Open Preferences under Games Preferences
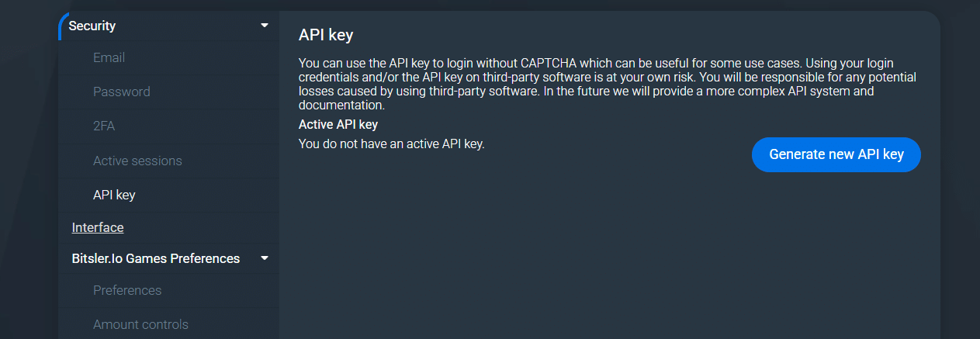980x339 pixels. 127,290
